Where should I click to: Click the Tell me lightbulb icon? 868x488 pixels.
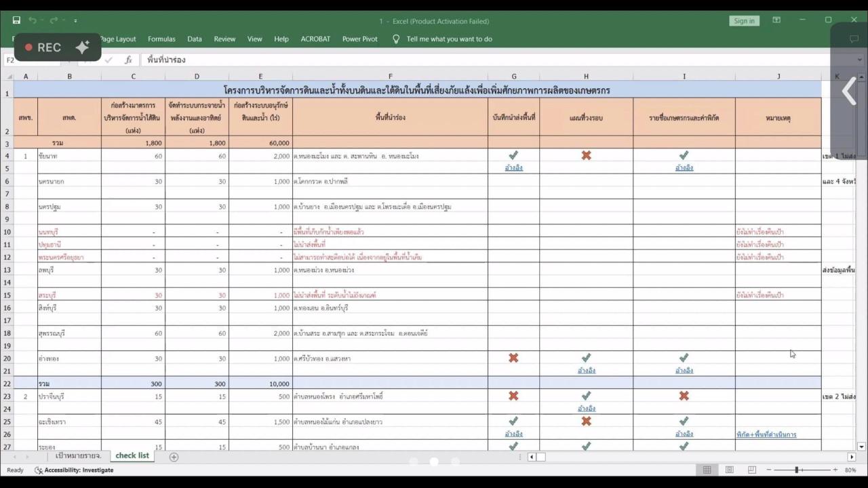coord(396,39)
